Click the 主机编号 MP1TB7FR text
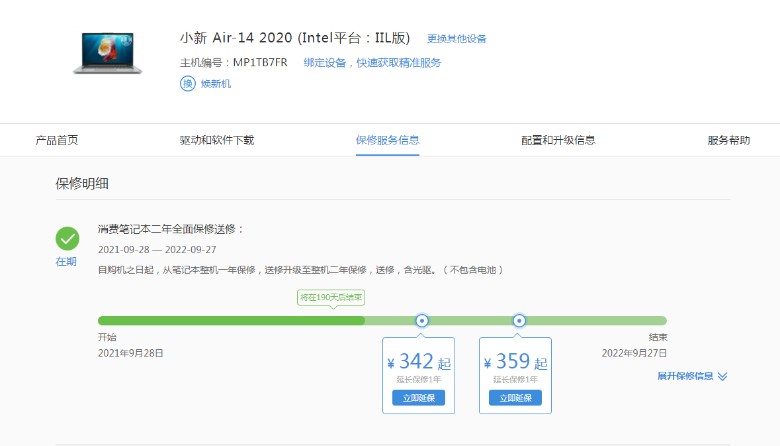 [233, 63]
